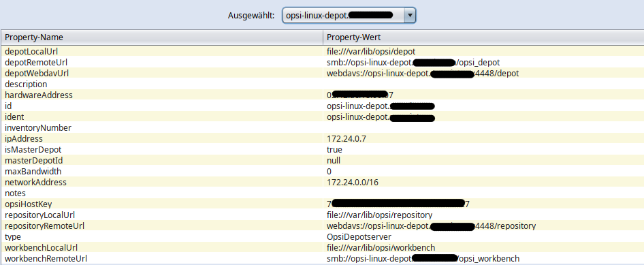Screen dimensions: 644x265
Task: Select the depotWebdavUrl property name
Action: tap(37, 73)
